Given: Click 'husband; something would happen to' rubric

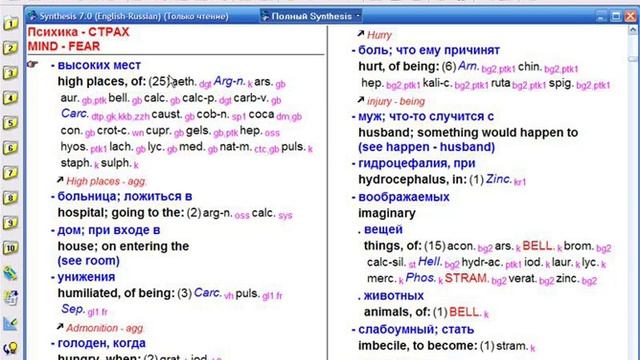Looking at the screenshot, I should [x=468, y=133].
